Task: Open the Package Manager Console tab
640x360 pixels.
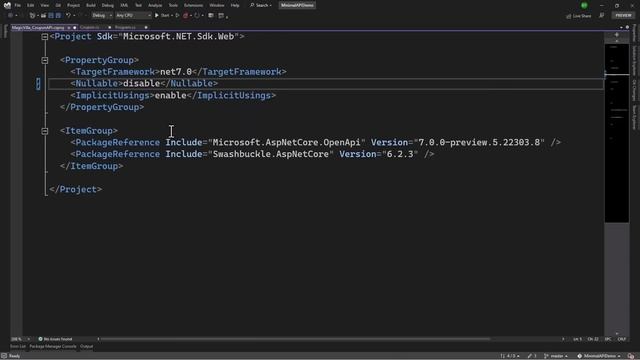Action: pyautogui.click(x=53, y=347)
